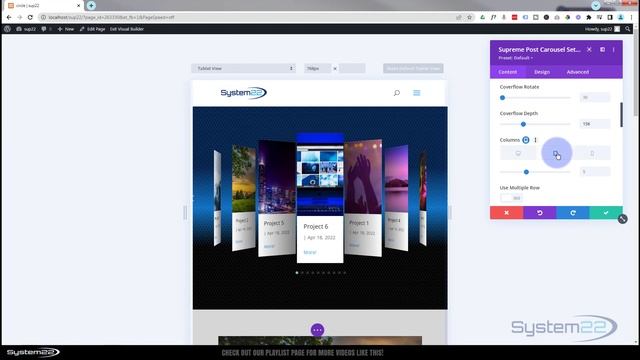
Task: Click the Project 6 carousel card title
Action: coord(316,227)
